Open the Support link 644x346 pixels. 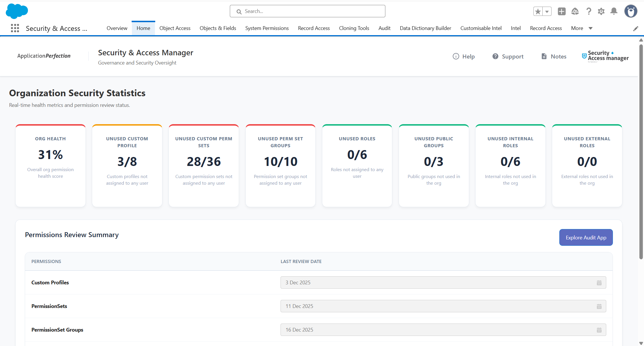508,56
